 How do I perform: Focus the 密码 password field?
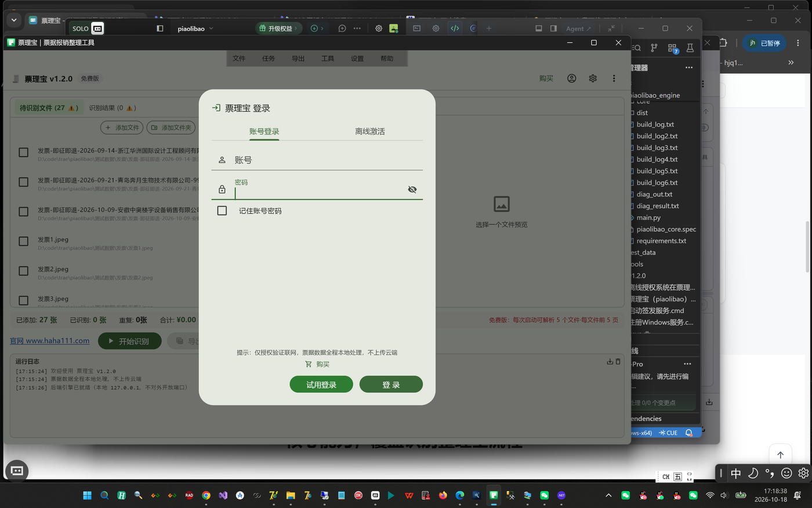point(317,189)
